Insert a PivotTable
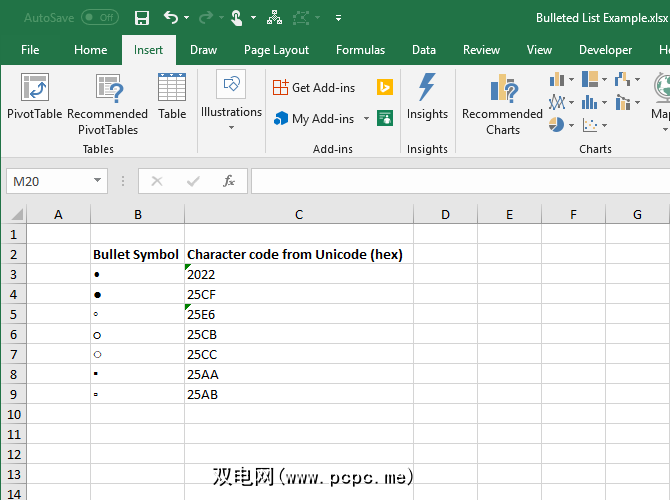Screen dimensions: 670x500 tap(34, 98)
